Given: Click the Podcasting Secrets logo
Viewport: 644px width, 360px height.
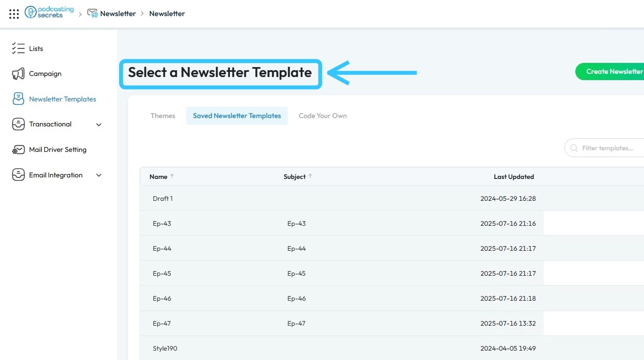Looking at the screenshot, I should point(49,13).
